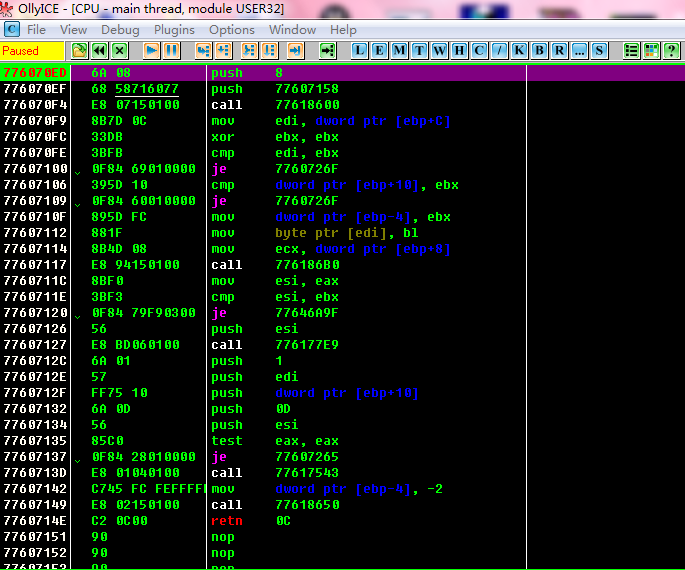Open the Help menu
This screenshot has height=570, width=685.
343,30
